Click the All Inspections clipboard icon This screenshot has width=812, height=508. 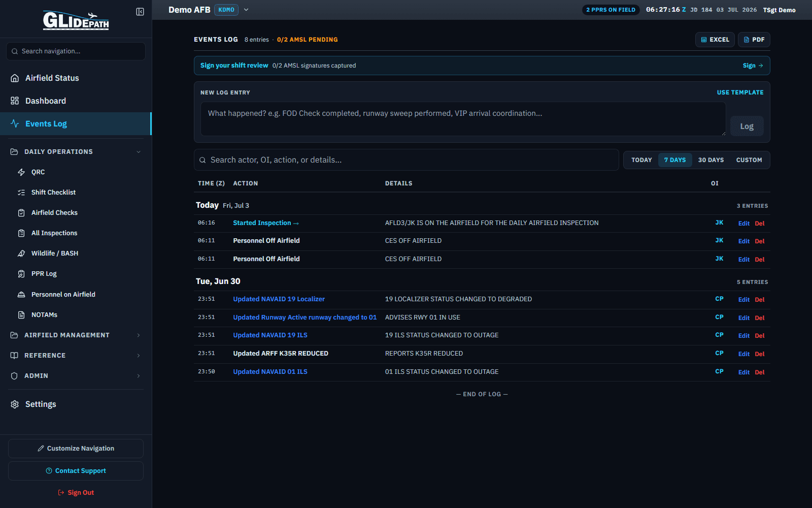tap(21, 233)
